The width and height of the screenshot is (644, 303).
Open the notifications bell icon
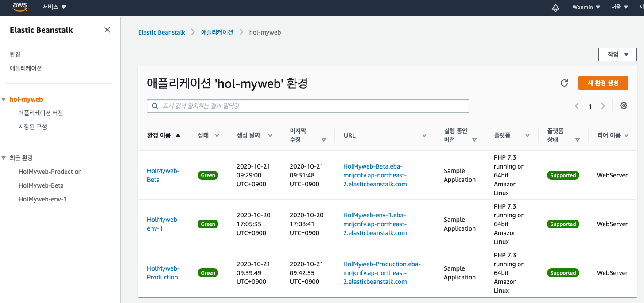pyautogui.click(x=555, y=8)
